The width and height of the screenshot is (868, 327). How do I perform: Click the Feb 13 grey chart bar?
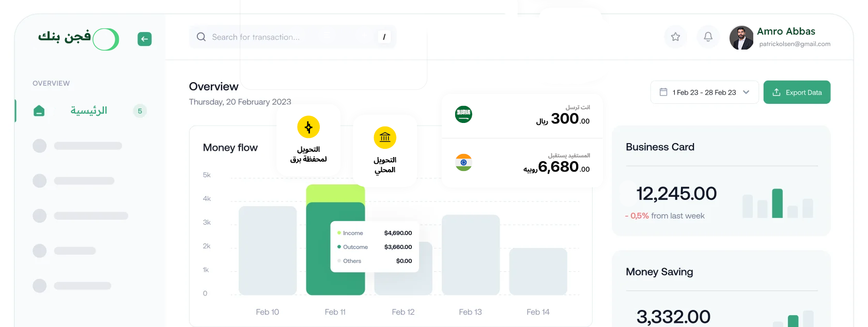coord(471,255)
